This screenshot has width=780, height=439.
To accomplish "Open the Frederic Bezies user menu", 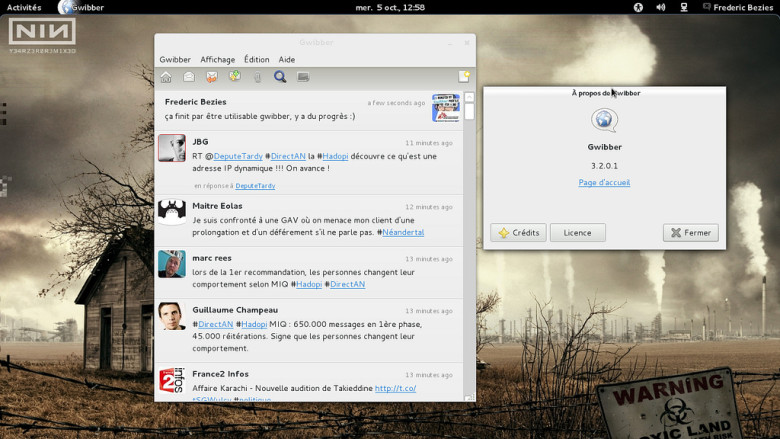I will (738, 7).
